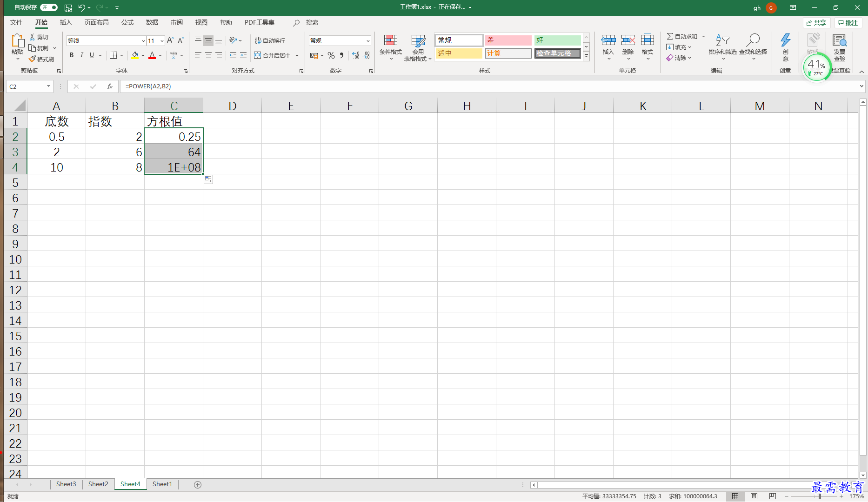Open Sort and Filter (排序和筛选)
868x502 pixels.
click(722, 46)
